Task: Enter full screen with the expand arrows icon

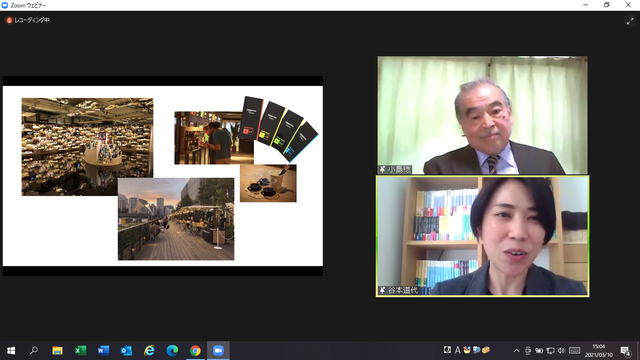Action: pyautogui.click(x=630, y=21)
